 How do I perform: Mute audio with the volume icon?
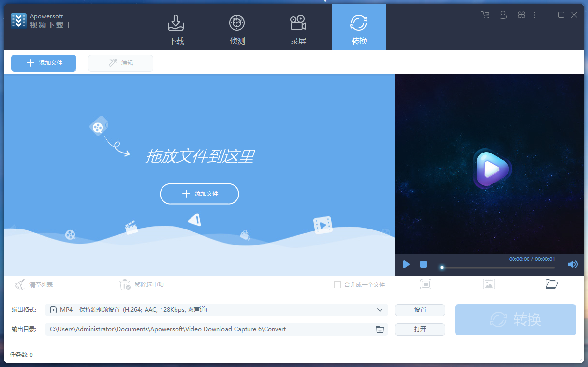point(573,264)
